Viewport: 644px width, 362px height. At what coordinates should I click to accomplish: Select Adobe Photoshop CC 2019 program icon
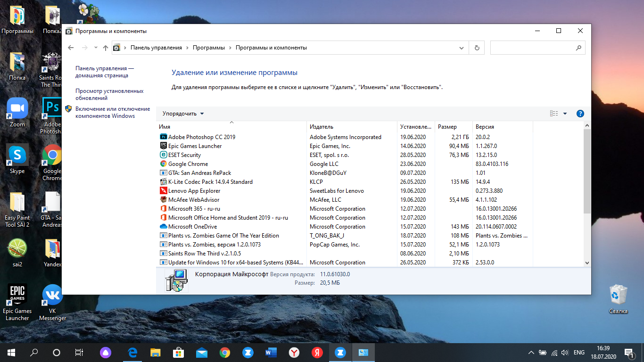(x=164, y=137)
